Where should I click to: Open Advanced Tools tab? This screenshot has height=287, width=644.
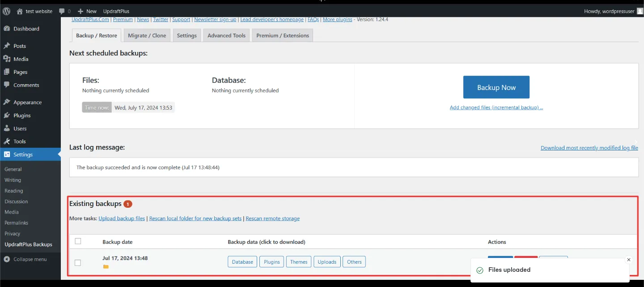[x=226, y=35]
